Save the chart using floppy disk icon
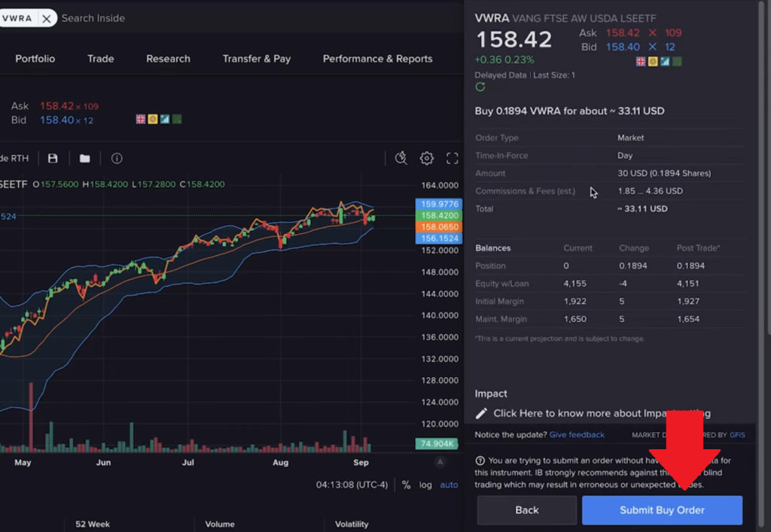The width and height of the screenshot is (771, 532). (53, 158)
